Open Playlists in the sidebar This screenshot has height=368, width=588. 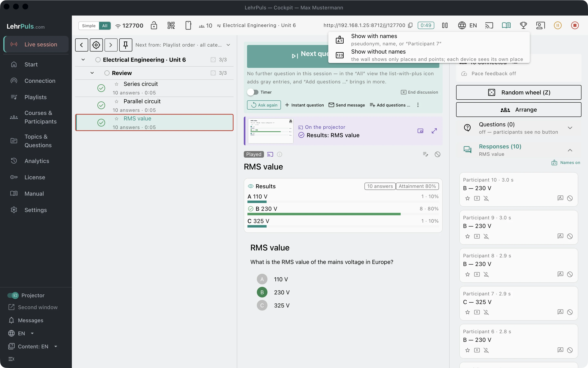coord(36,97)
